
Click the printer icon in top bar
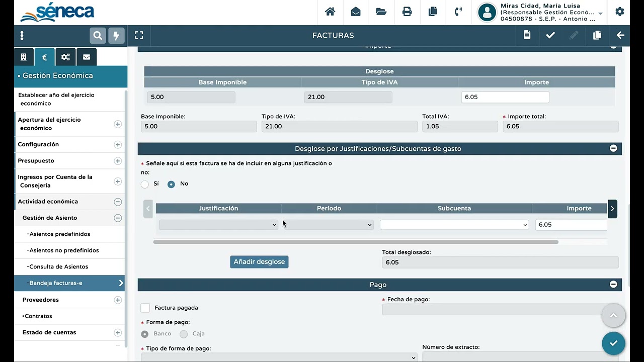[407, 12]
